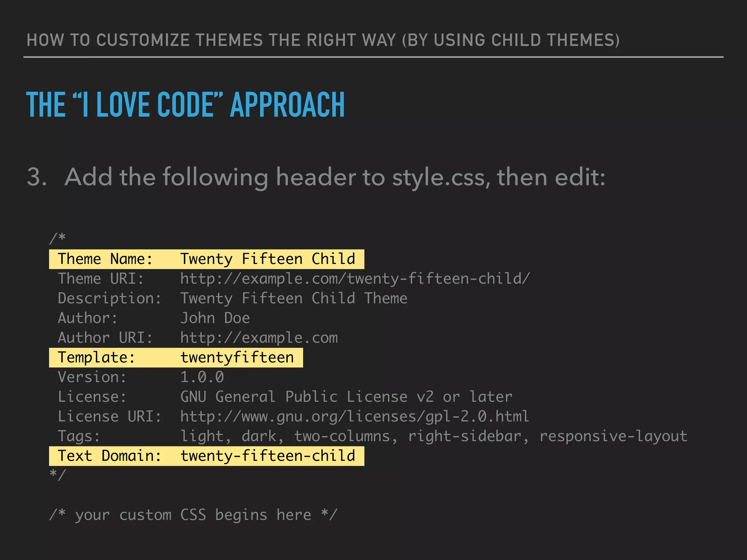
Task: Click the slide header about customizing themes
Action: point(323,40)
